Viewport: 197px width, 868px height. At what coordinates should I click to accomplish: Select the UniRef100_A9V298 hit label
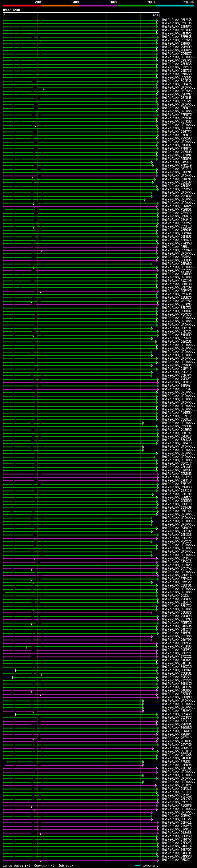[176, 139]
